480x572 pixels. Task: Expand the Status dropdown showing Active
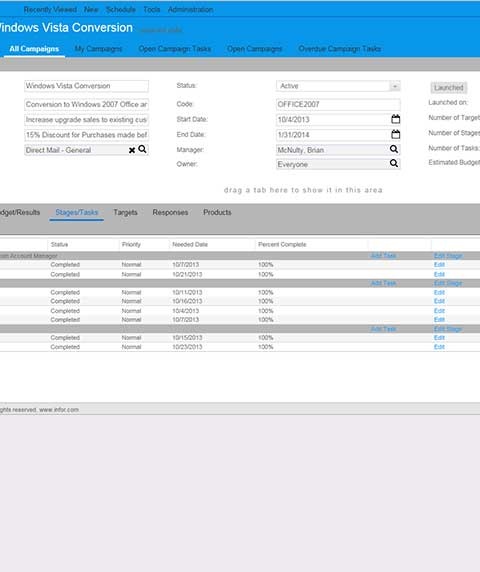tap(395, 86)
